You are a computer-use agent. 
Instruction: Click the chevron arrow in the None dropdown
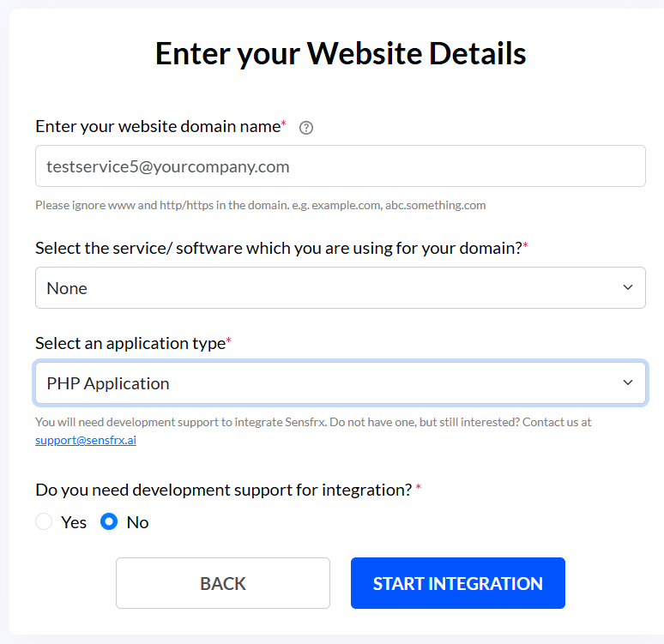(628, 287)
